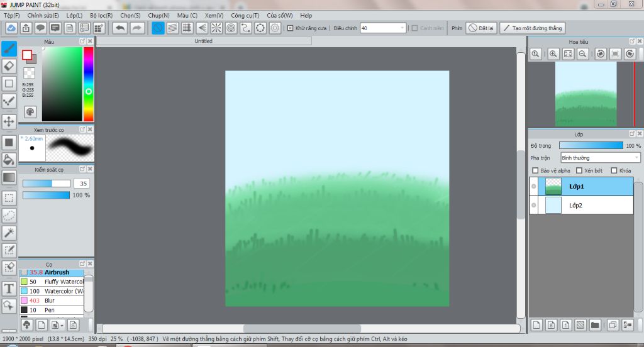Adjust Độ trong layer opacity slider

591,145
